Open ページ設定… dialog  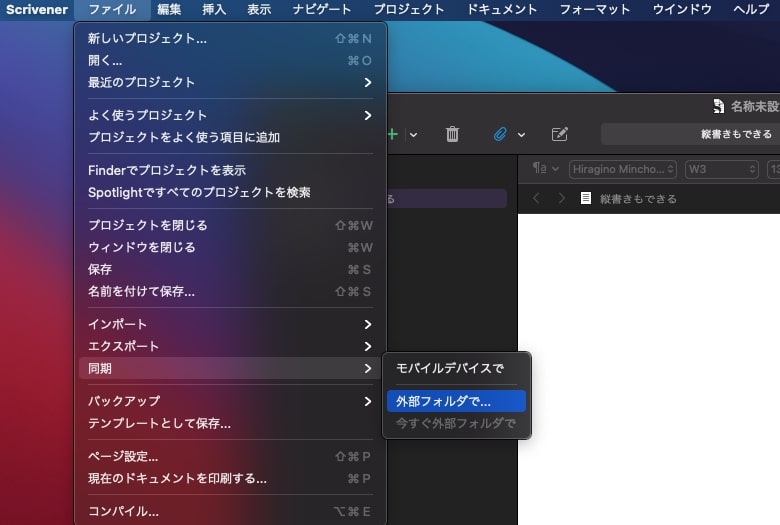click(230, 456)
